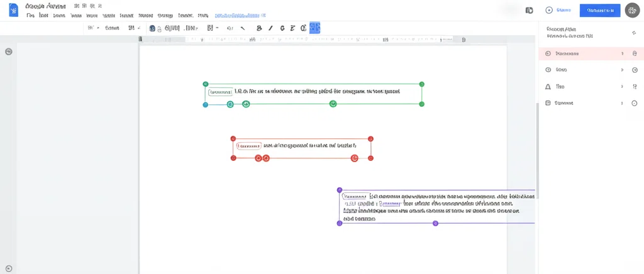Expand the chevron on the triangle icon row
Viewport: 644px width, 274px height.
(622, 87)
